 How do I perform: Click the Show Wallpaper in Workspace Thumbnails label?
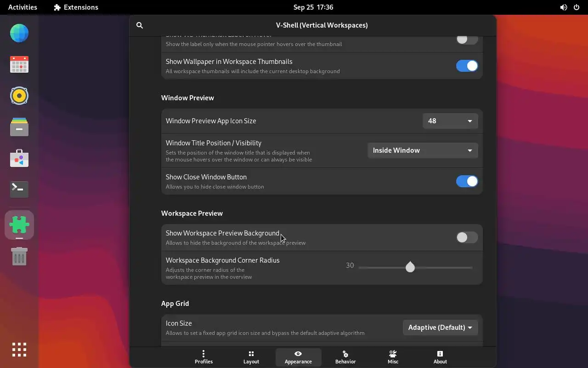229,62
